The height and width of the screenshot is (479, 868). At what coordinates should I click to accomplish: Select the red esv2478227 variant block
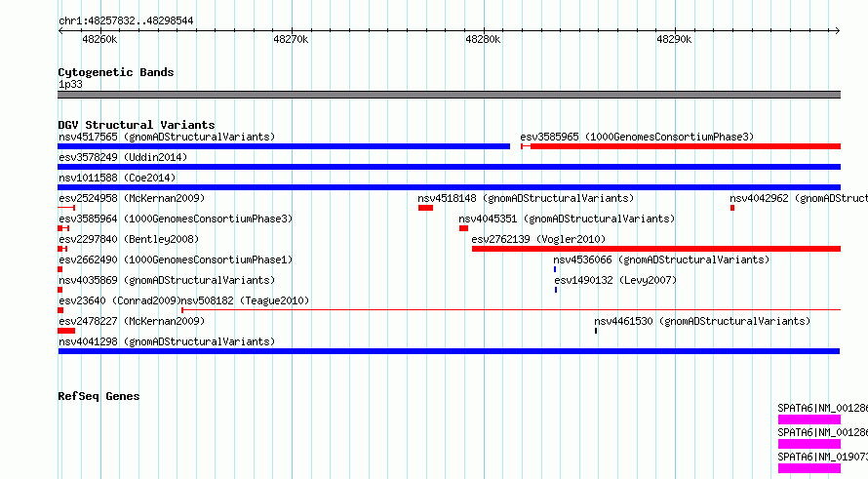(66, 331)
